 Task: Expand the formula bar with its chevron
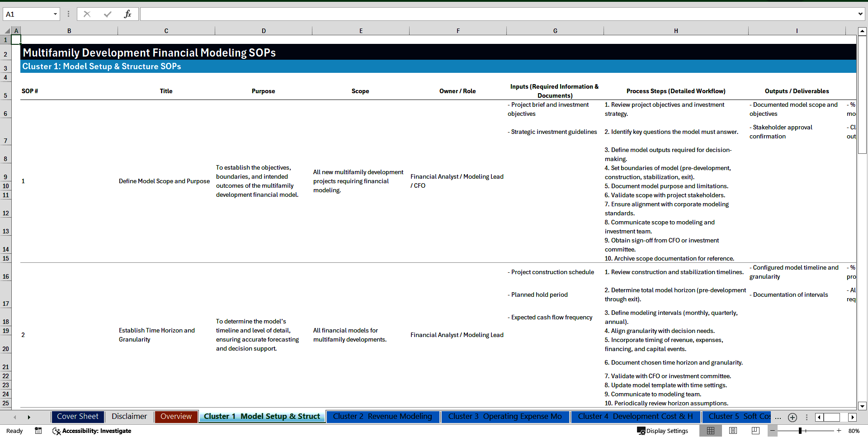pyautogui.click(x=860, y=14)
